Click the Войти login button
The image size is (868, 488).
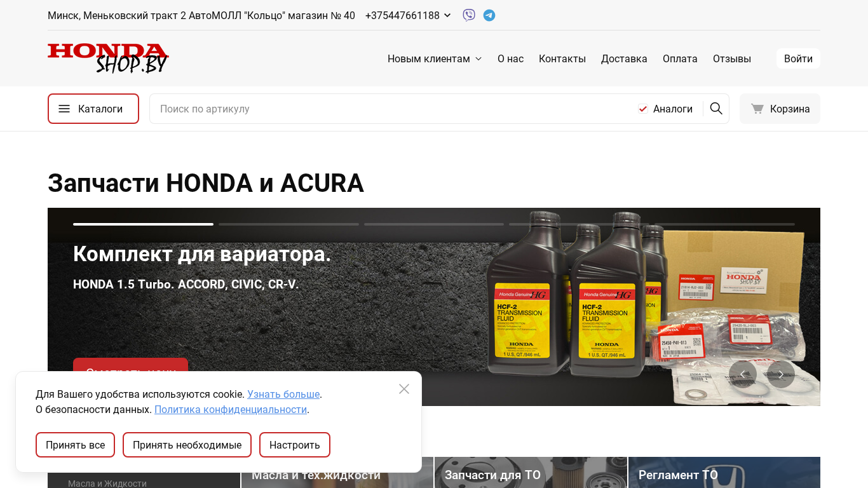point(798,58)
